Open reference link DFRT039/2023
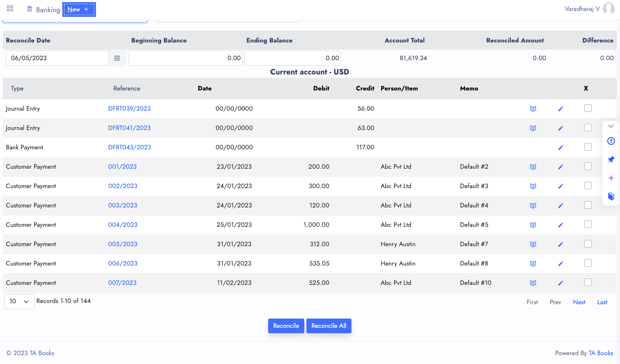620x364 pixels. [x=129, y=109]
